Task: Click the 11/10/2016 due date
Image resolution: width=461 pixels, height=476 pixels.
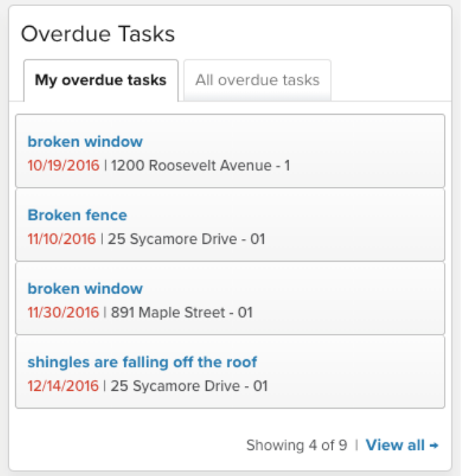Action: click(62, 239)
